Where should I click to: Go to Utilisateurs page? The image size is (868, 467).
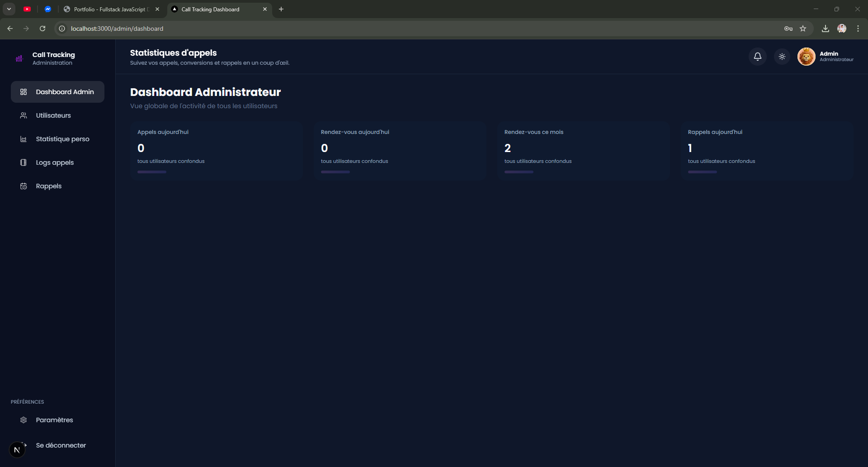tap(53, 115)
